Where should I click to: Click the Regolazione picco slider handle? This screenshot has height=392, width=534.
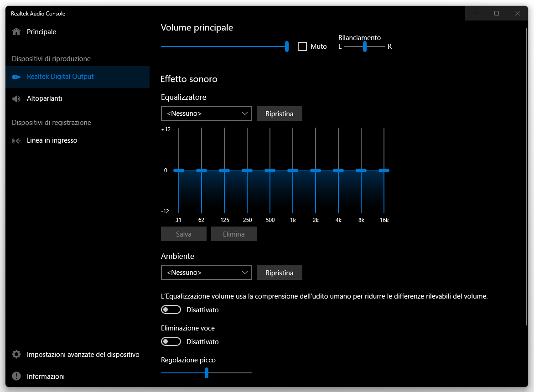[x=207, y=372]
